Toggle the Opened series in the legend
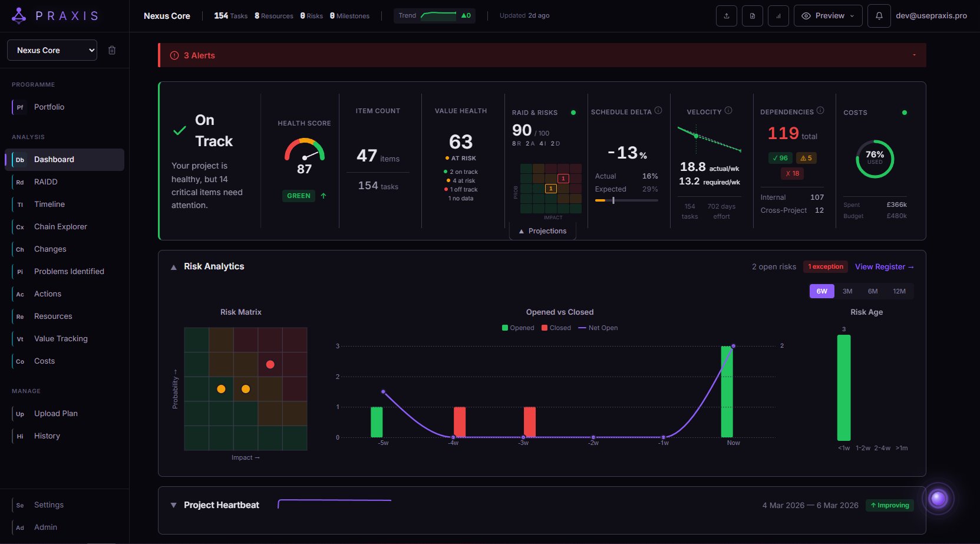Screen dimensions: 980x544 coord(518,328)
